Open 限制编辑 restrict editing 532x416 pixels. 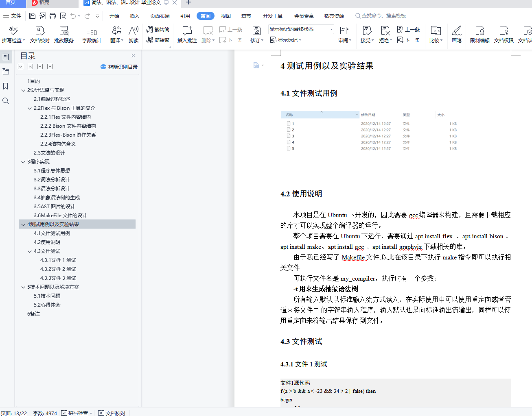[480, 35]
